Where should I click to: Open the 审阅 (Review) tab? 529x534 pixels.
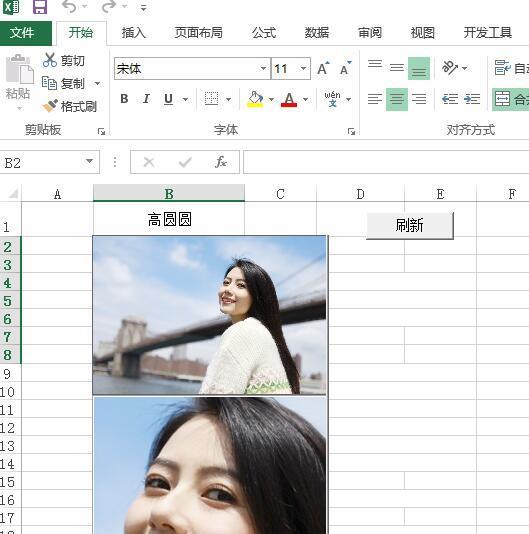370,33
